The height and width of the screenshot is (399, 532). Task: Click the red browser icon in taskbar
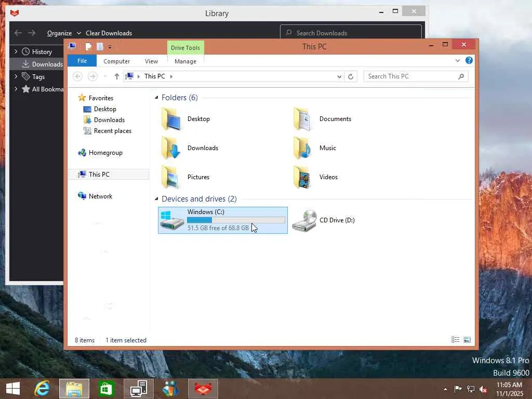click(x=203, y=389)
